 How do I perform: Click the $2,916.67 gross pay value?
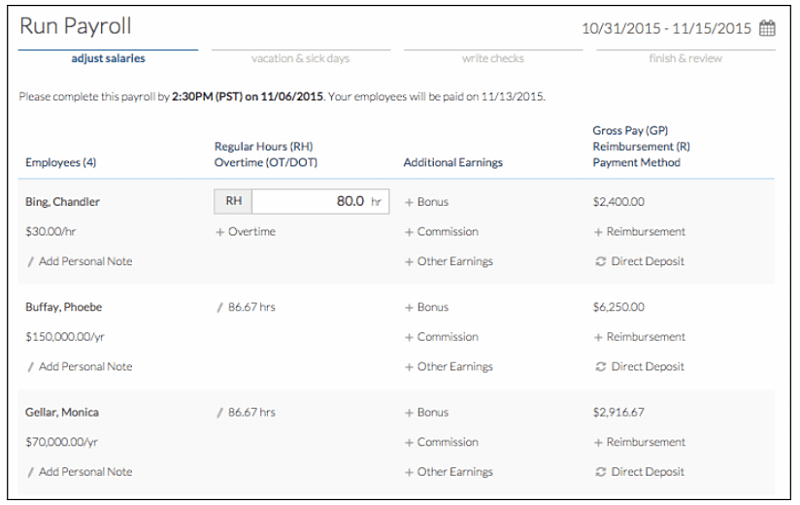click(x=618, y=412)
